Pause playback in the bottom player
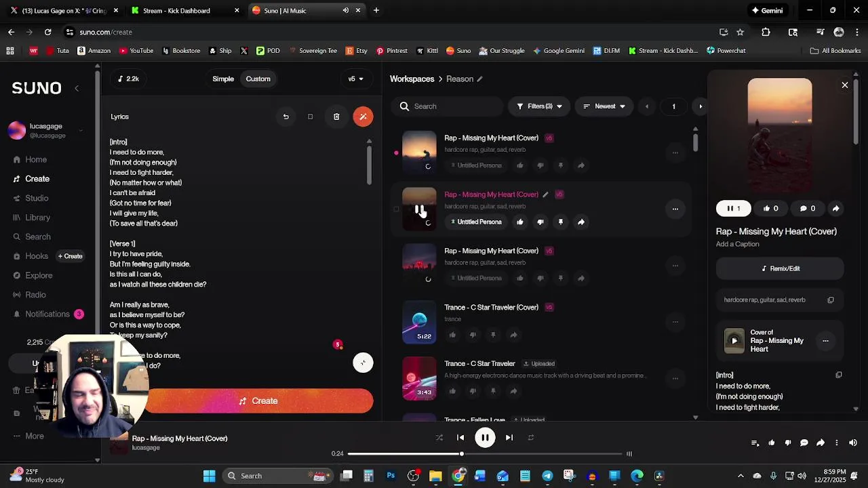Image resolution: width=868 pixels, height=488 pixels. click(485, 438)
